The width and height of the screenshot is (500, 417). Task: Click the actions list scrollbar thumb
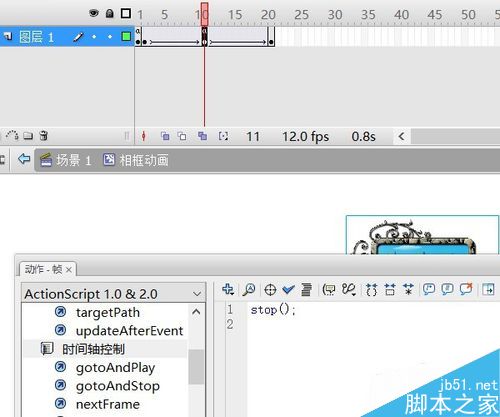[x=196, y=367]
